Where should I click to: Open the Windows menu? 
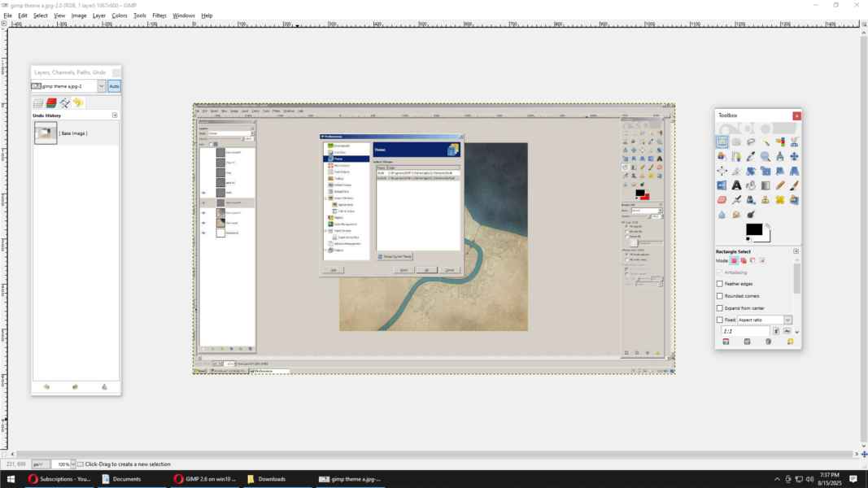[x=183, y=15]
